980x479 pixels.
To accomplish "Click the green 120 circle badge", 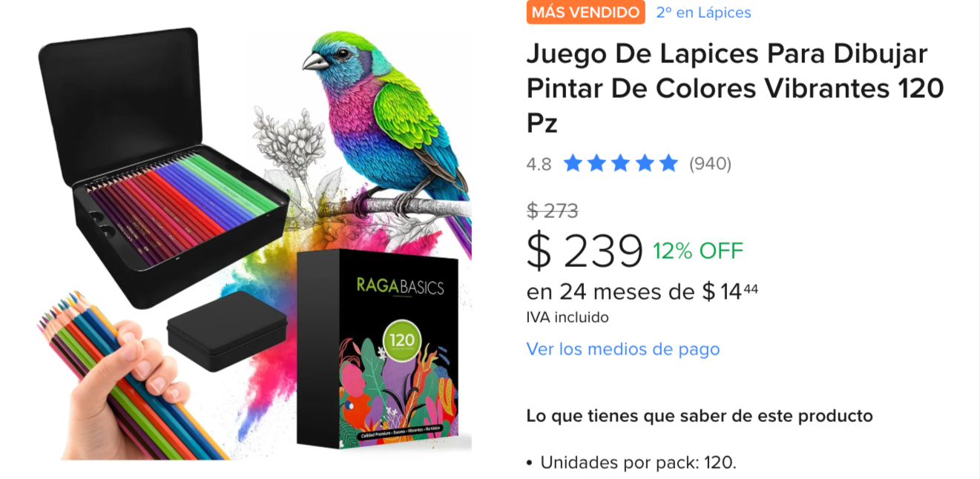I will pos(402,342).
